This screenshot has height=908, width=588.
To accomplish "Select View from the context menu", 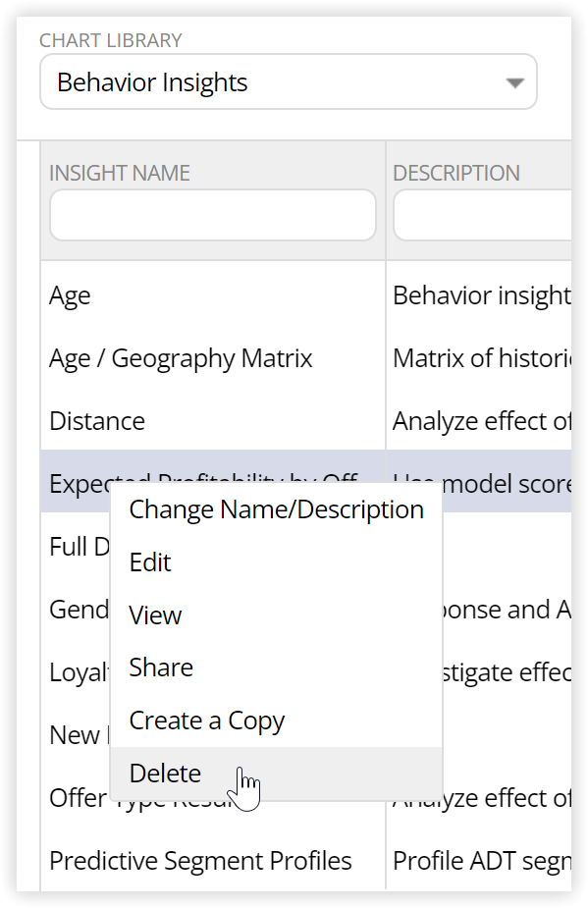I will (x=277, y=614).
